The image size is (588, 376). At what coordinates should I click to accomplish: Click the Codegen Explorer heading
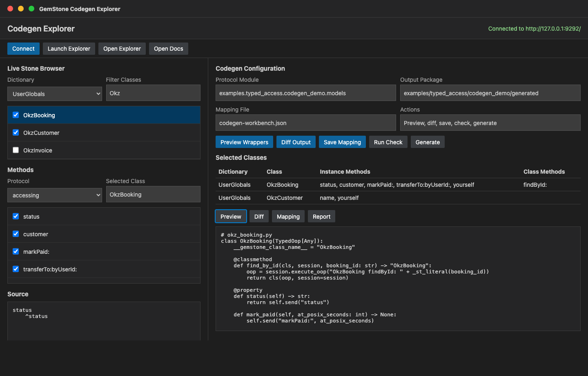(x=41, y=29)
